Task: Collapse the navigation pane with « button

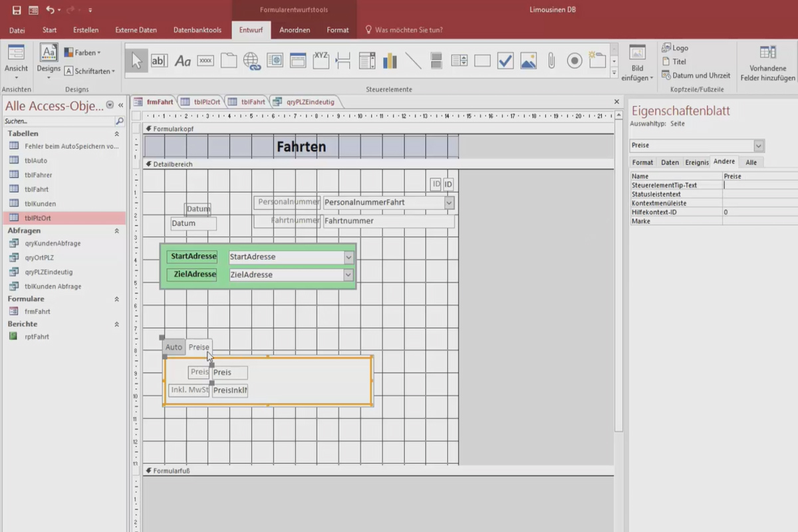Action: pyautogui.click(x=120, y=106)
